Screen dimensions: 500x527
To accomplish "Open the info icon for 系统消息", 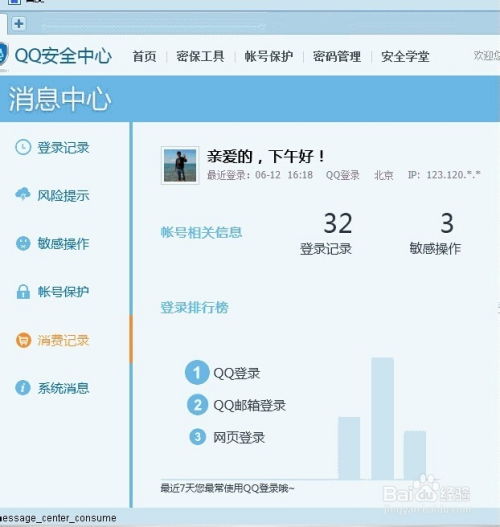I will pos(23,388).
